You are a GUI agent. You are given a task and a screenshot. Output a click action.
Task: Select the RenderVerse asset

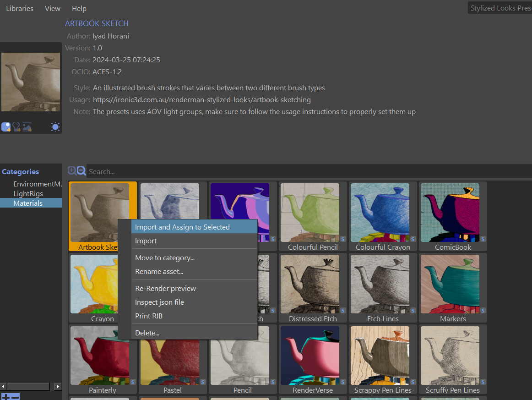[x=313, y=359]
